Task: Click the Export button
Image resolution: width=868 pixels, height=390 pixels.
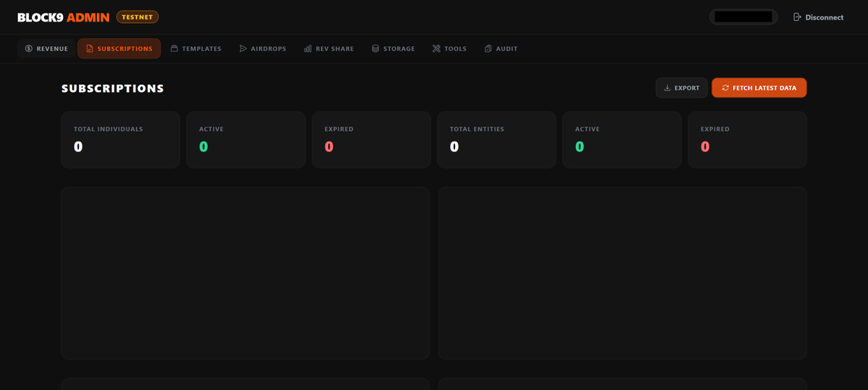Action: pyautogui.click(x=681, y=88)
